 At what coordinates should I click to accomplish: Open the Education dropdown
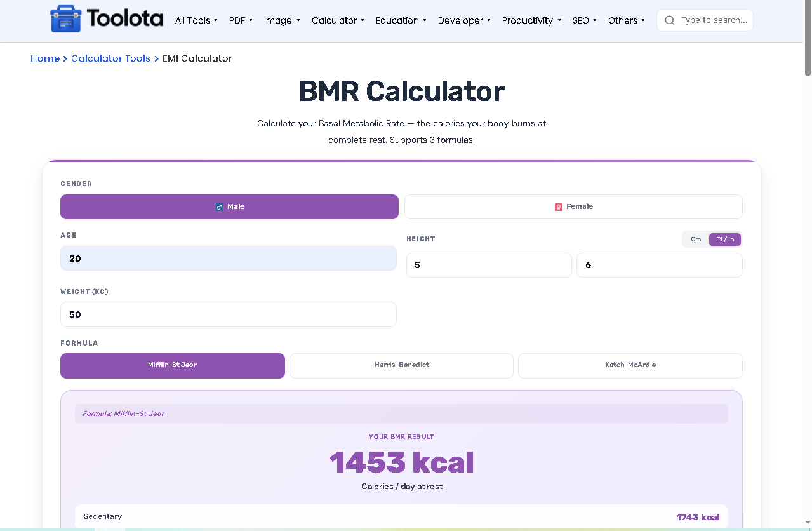[401, 20]
